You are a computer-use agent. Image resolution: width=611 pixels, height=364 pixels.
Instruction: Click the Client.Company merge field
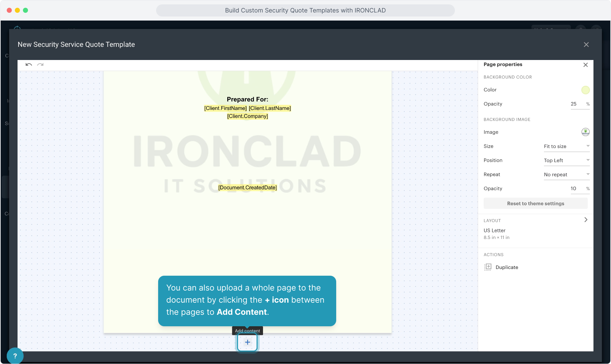click(x=248, y=116)
